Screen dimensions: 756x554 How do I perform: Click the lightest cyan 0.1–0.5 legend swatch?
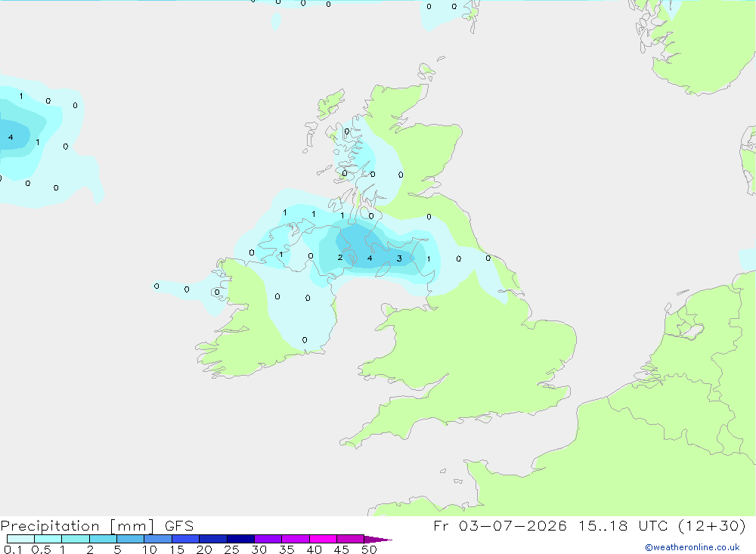tap(20, 539)
